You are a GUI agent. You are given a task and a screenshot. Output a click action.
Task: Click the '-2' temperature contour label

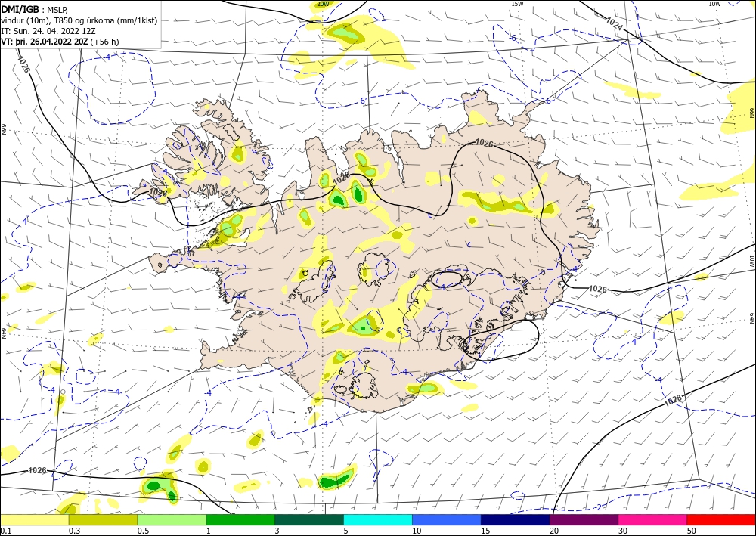click(x=598, y=507)
